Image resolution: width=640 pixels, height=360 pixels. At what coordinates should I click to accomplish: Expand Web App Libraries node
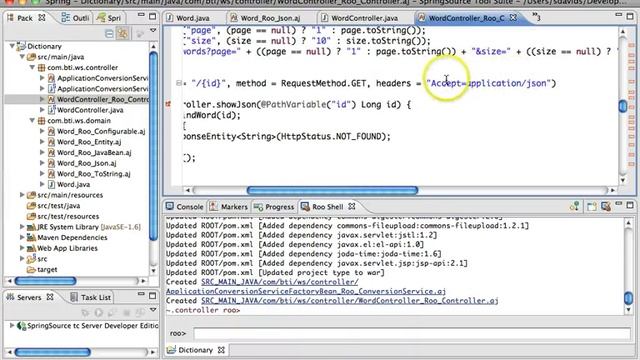click(22, 248)
